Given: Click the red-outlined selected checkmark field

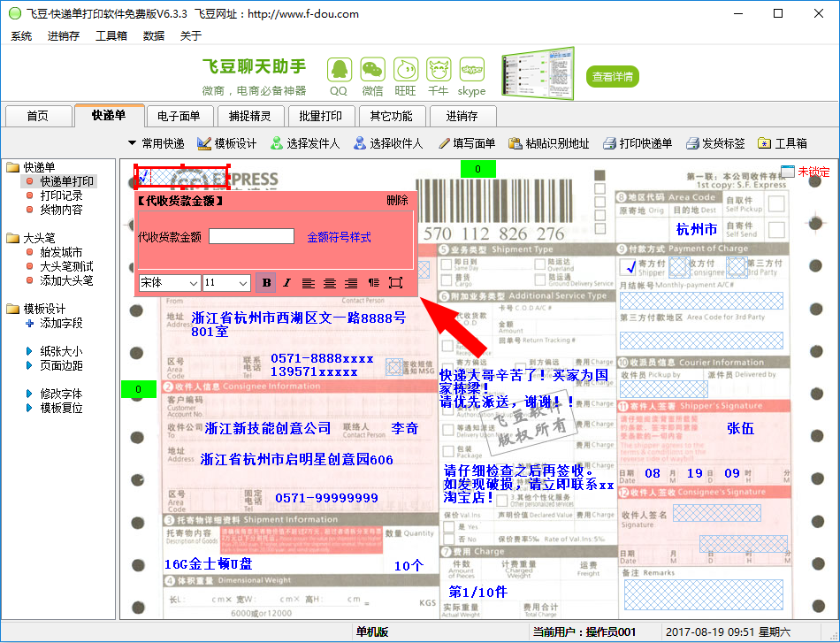Looking at the screenshot, I should point(182,176).
